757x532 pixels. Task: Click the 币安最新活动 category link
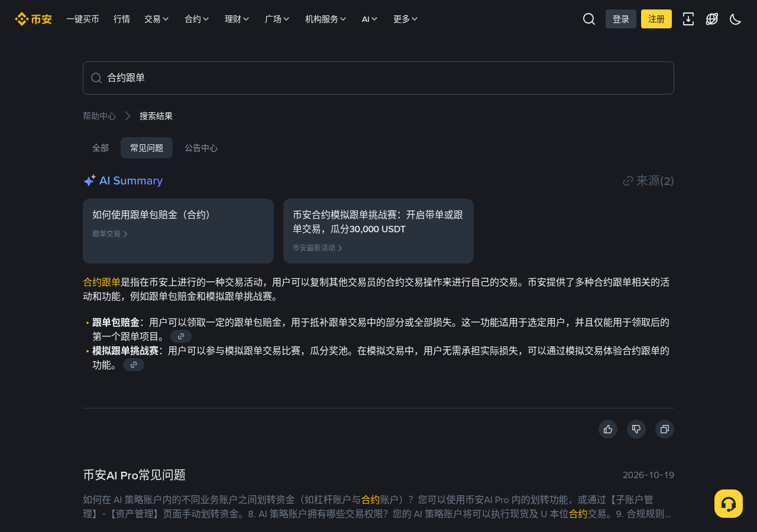coord(318,248)
